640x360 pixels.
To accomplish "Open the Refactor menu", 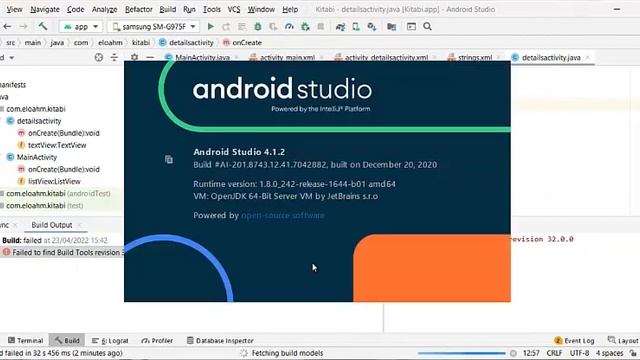I will [139, 9].
